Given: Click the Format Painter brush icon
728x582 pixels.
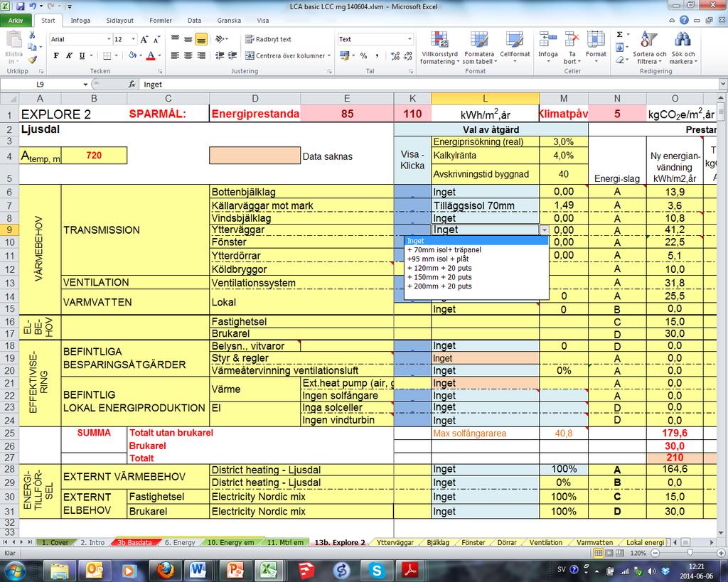Looking at the screenshot, I should click(32, 60).
